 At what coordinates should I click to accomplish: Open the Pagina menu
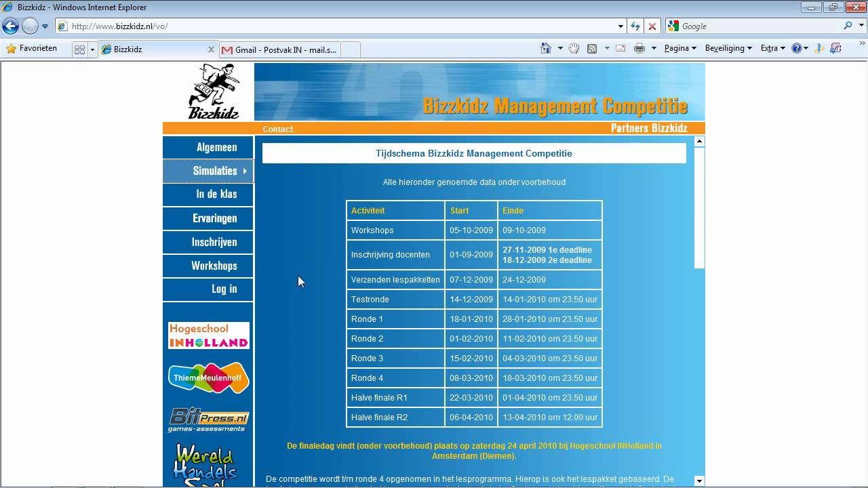coord(680,48)
